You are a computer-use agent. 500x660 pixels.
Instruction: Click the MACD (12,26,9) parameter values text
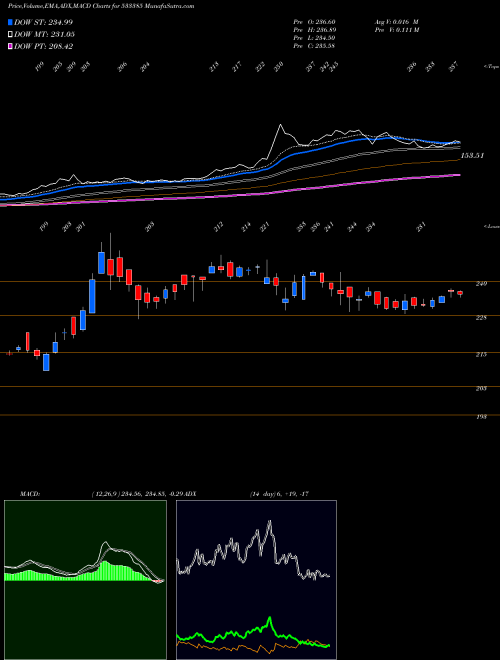coord(138,493)
